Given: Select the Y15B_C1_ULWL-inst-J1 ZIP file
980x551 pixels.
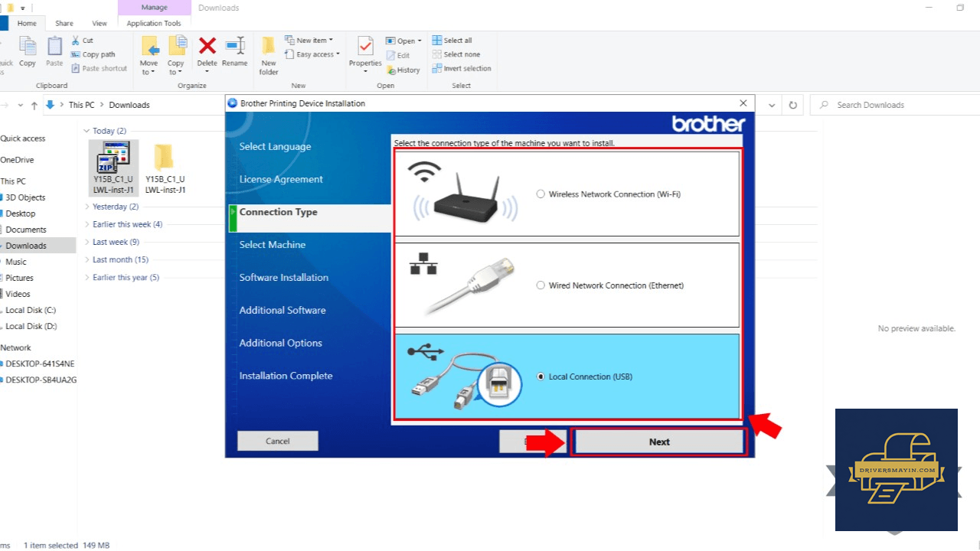Looking at the screenshot, I should click(113, 168).
